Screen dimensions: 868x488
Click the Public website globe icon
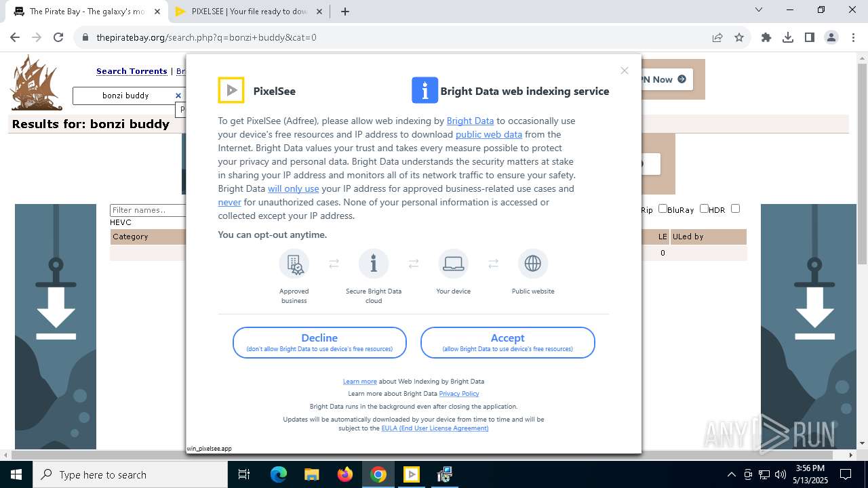coord(533,264)
